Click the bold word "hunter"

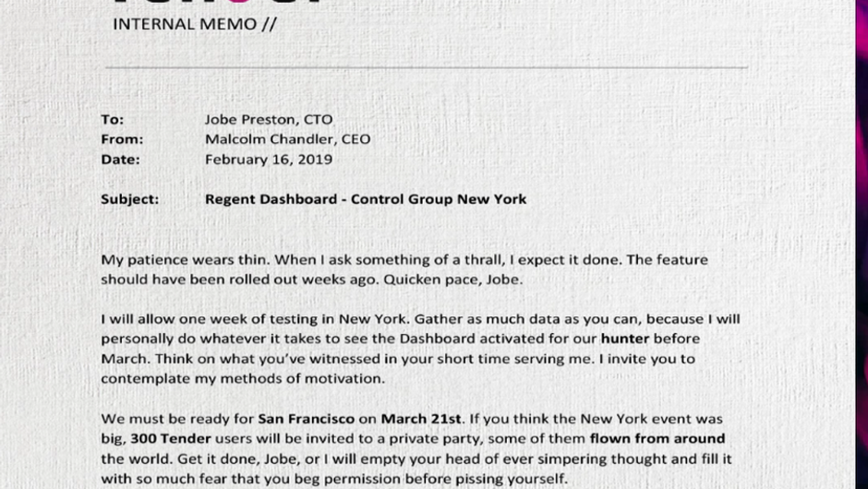coord(625,339)
